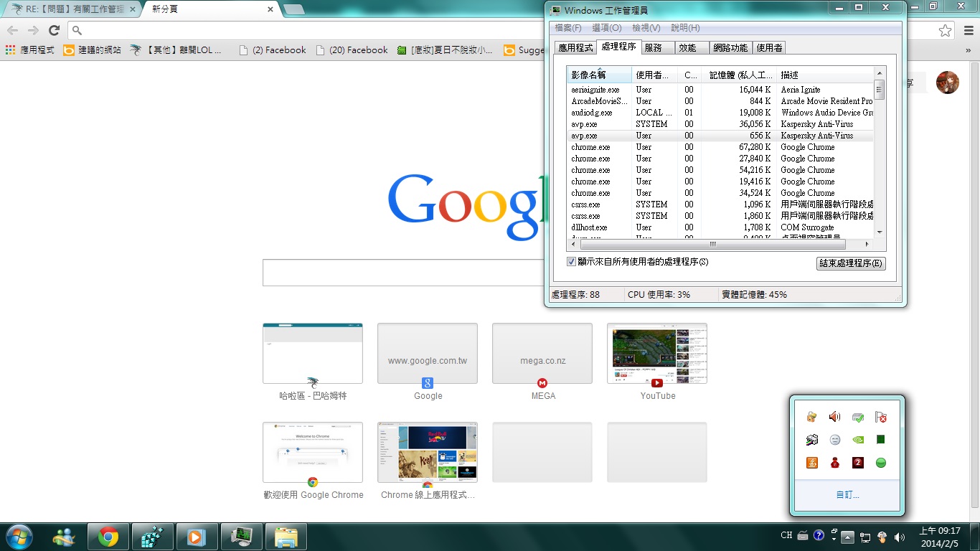
Task: Open the 檢視(V) menu in Task Manager
Action: (646, 28)
